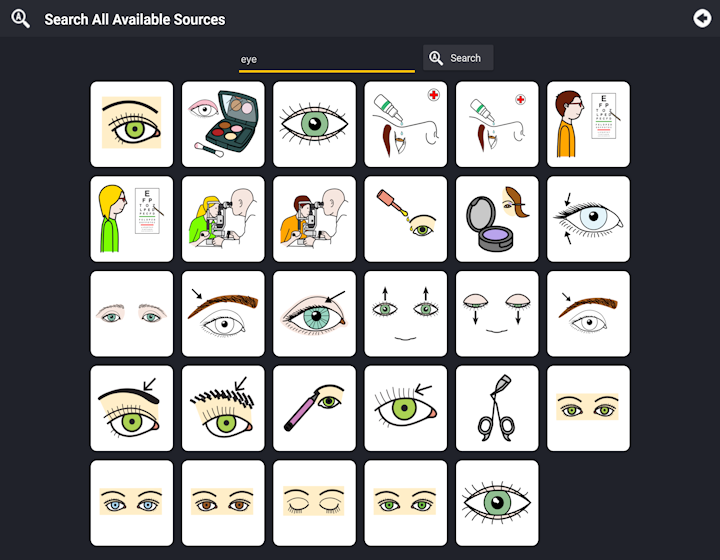Choose the blonde woman reading eye chart
The height and width of the screenshot is (560, 720).
click(x=132, y=219)
